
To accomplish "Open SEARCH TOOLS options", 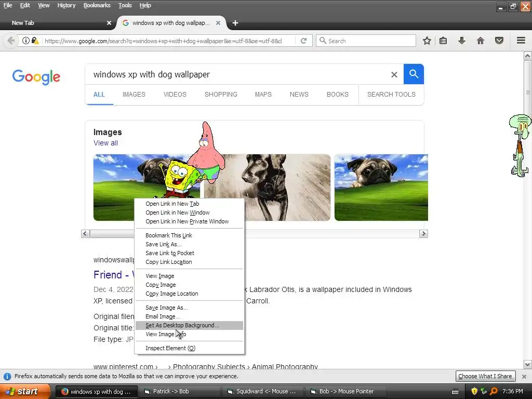I will (391, 95).
